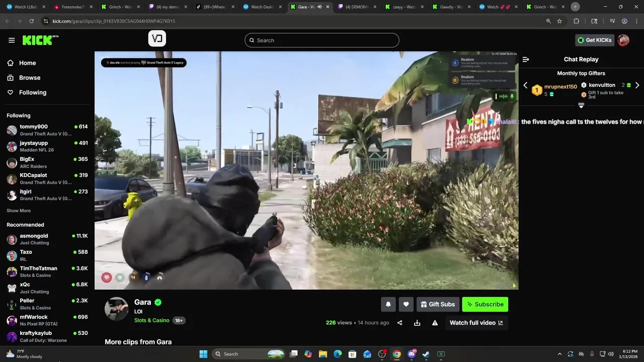Screen dimensions: 644x362
Task: Open Tazo recommended channel
Action: pyautogui.click(x=47, y=255)
